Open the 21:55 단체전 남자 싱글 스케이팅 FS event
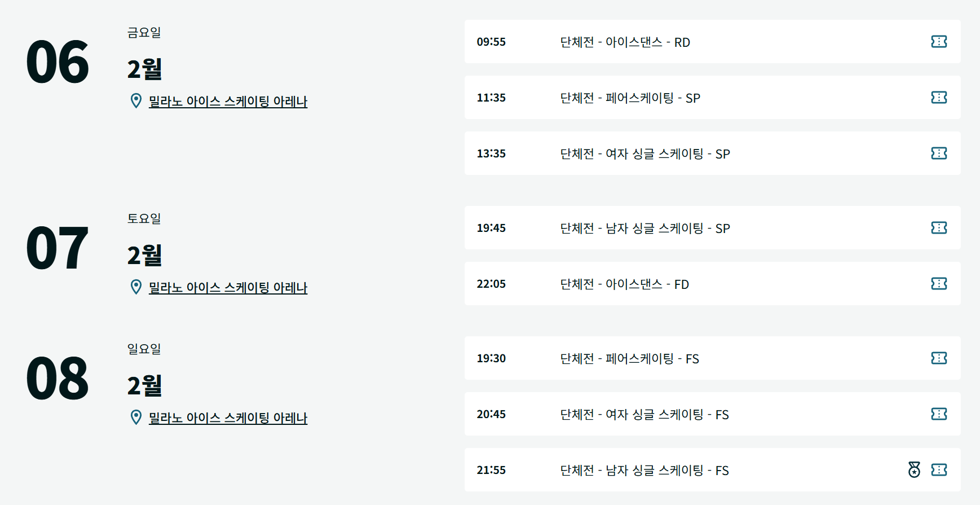Viewport: 980px width, 505px height. [x=644, y=471]
